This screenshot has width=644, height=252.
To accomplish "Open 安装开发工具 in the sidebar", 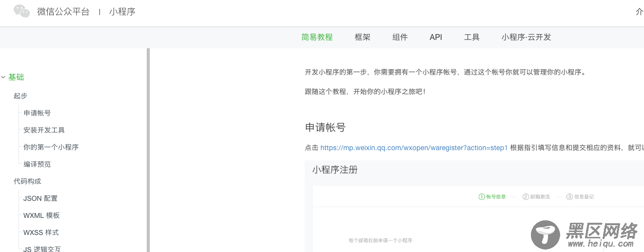I will click(44, 130).
